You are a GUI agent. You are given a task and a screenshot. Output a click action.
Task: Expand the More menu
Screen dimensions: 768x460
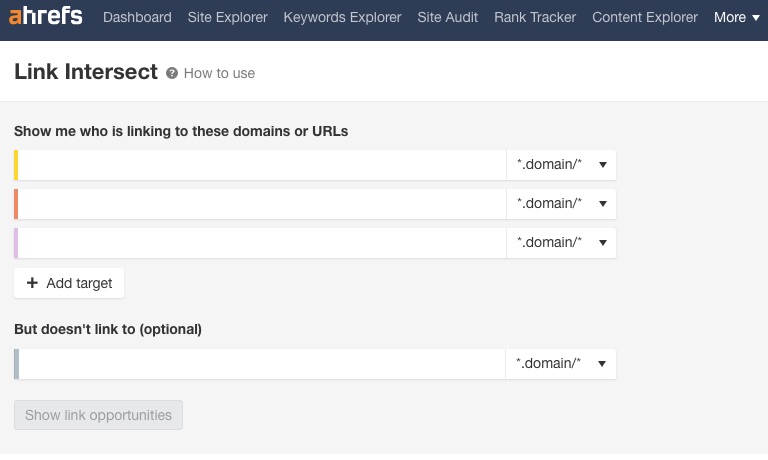click(737, 17)
